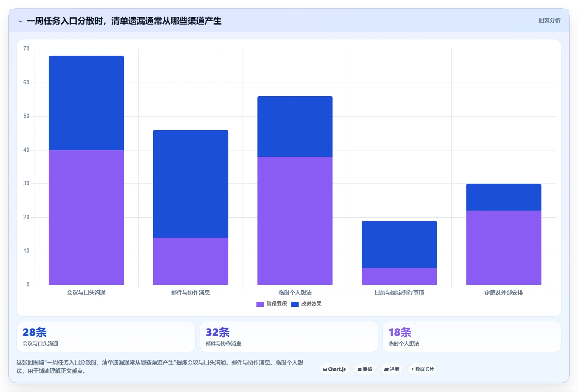Click the 日历与固定例行事项 axis label
This screenshot has width=578, height=392.
tap(399, 292)
